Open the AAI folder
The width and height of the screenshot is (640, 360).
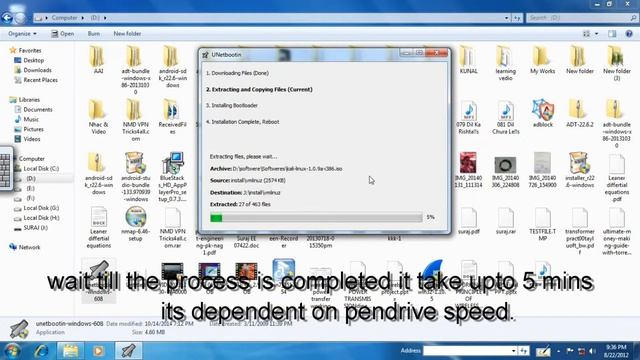tap(98, 60)
